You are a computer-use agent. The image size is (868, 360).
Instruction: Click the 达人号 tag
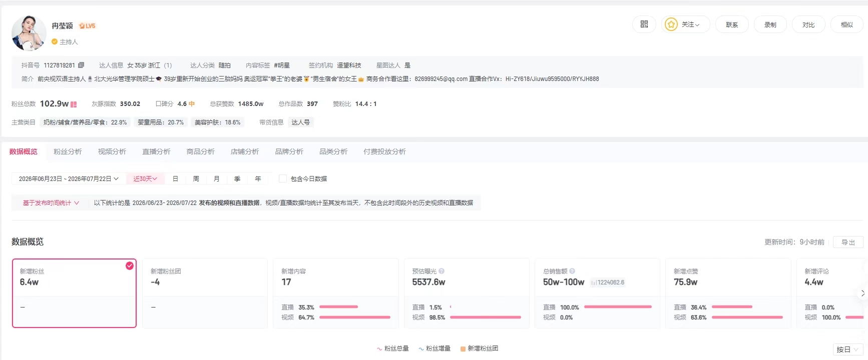pyautogui.click(x=301, y=122)
